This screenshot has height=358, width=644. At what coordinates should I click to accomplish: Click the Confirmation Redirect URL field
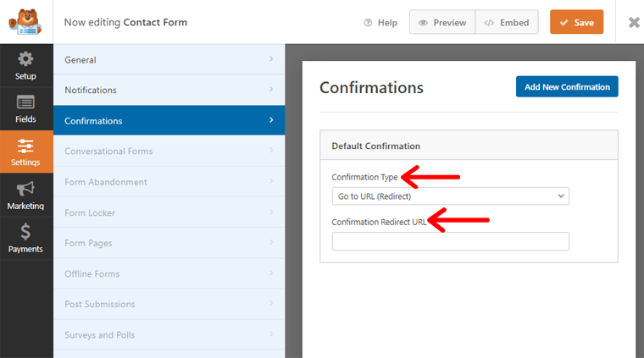coord(450,242)
